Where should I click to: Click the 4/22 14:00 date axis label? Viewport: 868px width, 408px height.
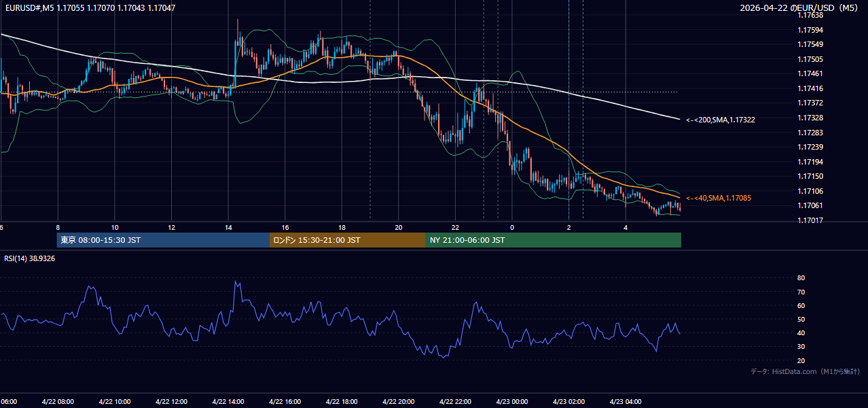228,402
